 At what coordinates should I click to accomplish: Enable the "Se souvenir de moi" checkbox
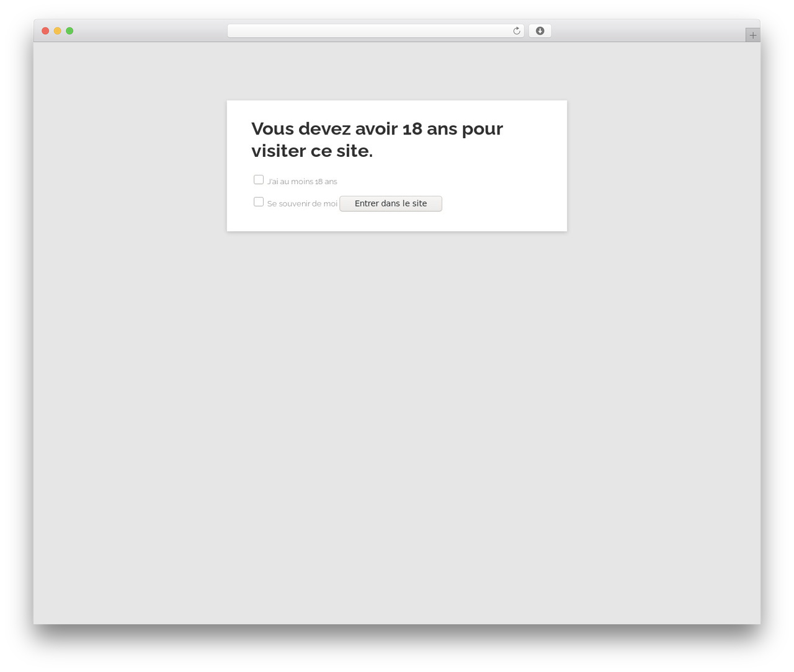pyautogui.click(x=259, y=202)
